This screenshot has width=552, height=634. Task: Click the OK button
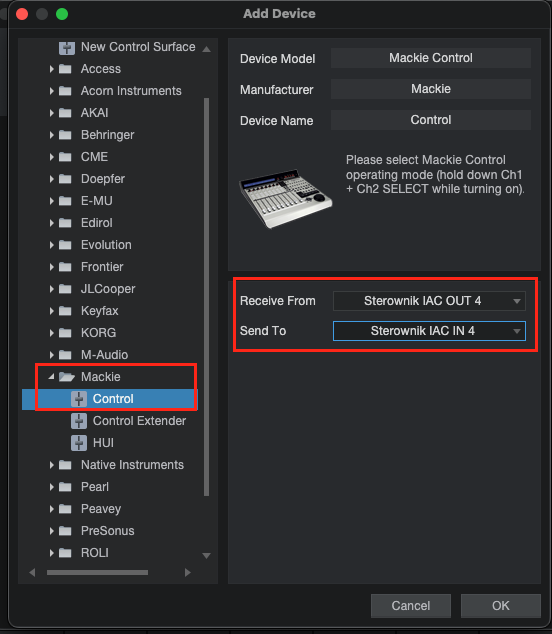click(x=501, y=606)
